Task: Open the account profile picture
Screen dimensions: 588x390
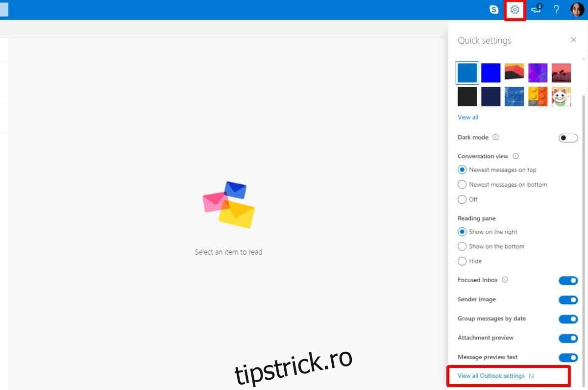Action: click(577, 9)
